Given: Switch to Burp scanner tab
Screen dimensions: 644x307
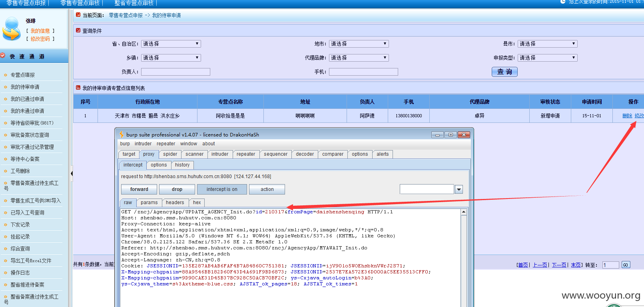Looking at the screenshot, I should coord(195,154).
